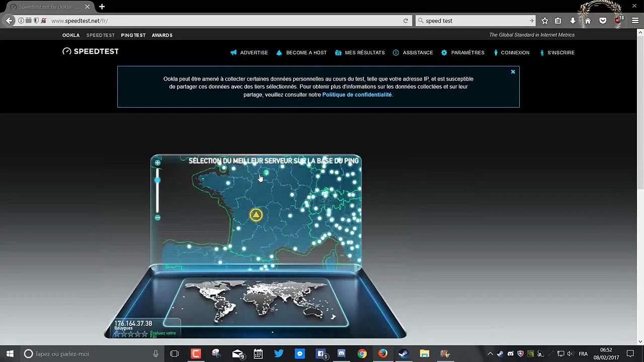This screenshot has height=362, width=644.
Task: Open the Windows Start menu
Action: click(x=10, y=354)
